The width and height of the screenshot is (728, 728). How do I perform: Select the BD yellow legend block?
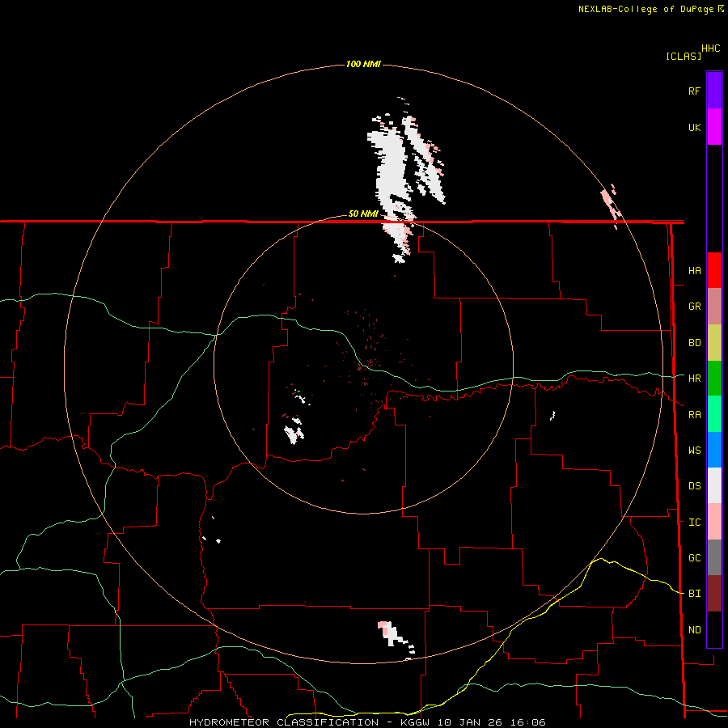714,343
